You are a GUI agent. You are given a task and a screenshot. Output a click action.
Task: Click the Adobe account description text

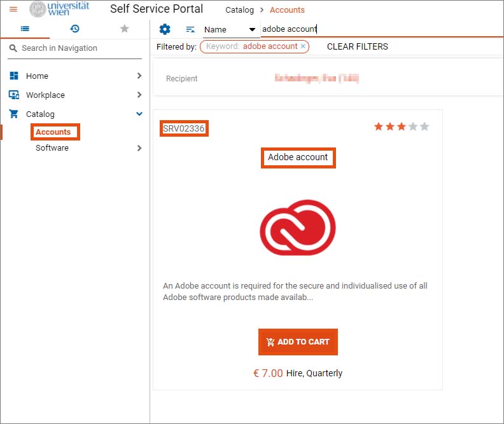pos(295,291)
